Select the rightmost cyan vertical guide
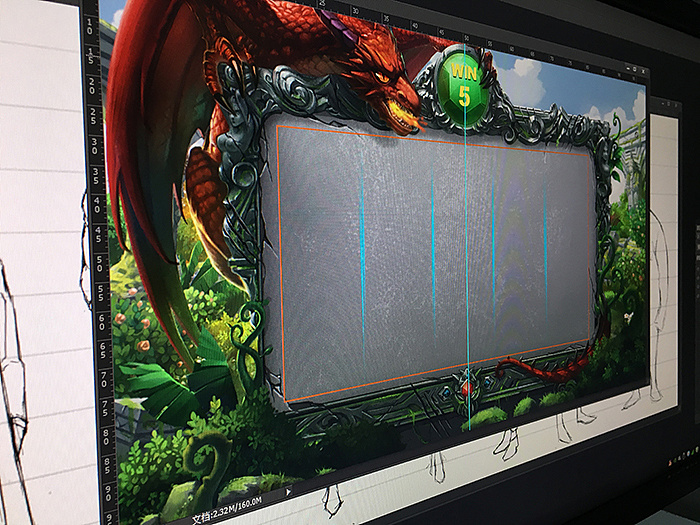This screenshot has width=700, height=525. click(545, 250)
